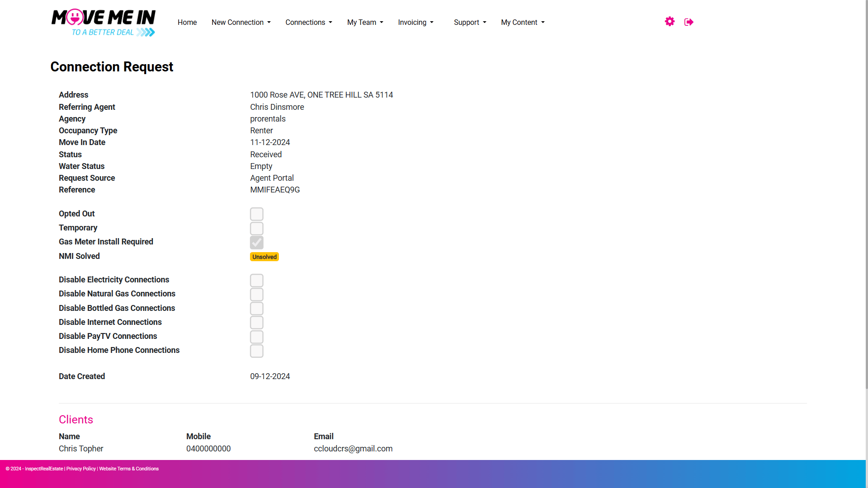Click the page vertical scrollbar
The image size is (868, 488).
[x=867, y=194]
